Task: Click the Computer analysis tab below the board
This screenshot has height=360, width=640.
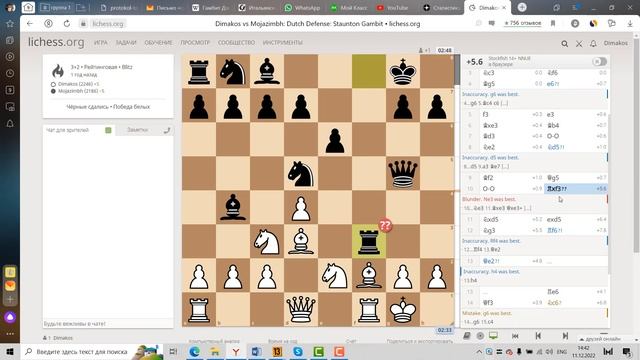Action: click(x=213, y=341)
